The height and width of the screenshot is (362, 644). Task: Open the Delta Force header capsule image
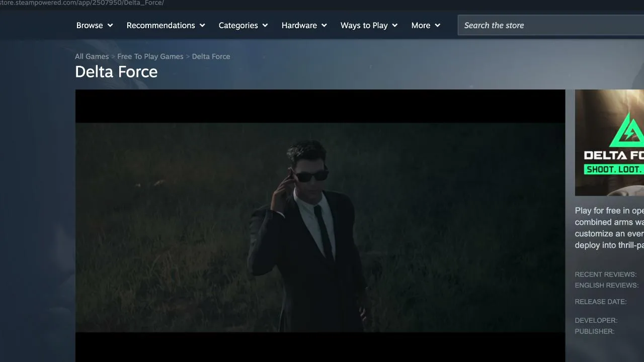pyautogui.click(x=609, y=143)
